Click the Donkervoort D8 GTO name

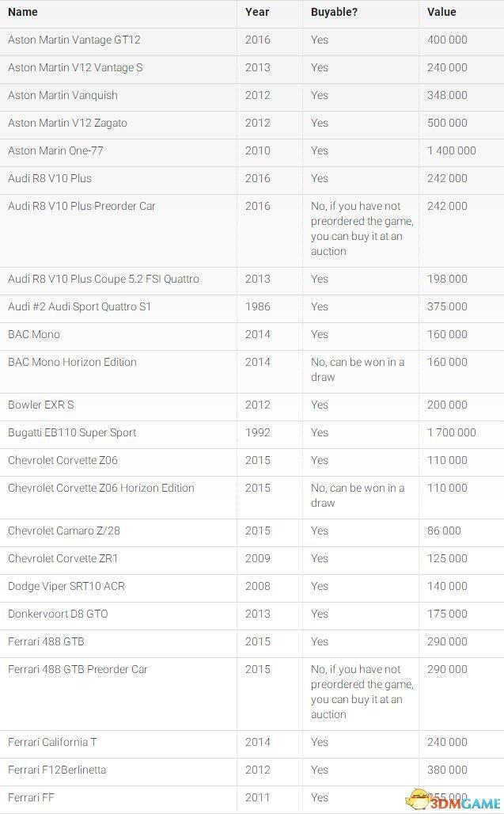pyautogui.click(x=58, y=614)
